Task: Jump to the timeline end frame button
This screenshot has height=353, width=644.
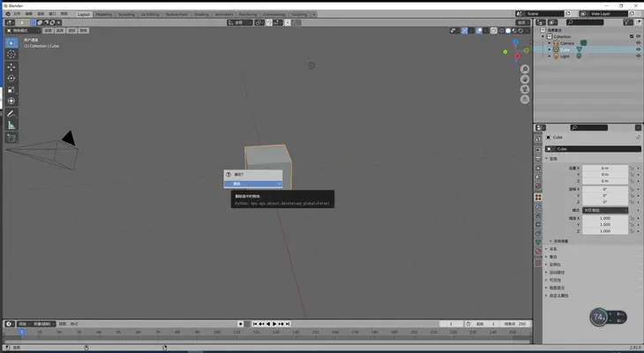Action: pos(288,324)
